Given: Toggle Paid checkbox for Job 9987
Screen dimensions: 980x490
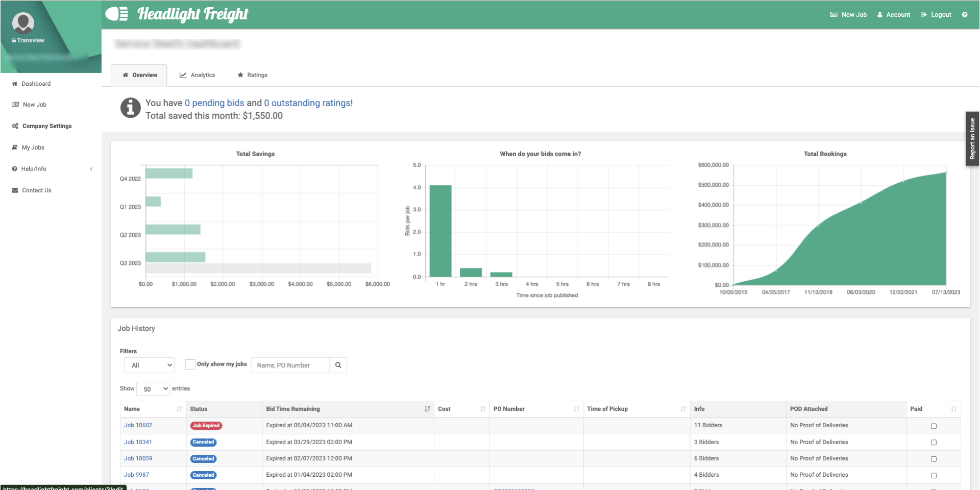Looking at the screenshot, I should click(x=934, y=475).
